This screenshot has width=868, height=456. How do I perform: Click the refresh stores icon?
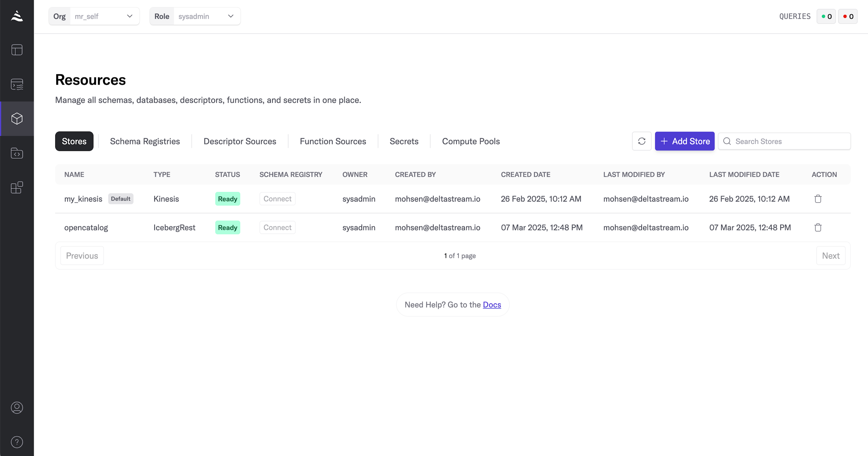641,141
